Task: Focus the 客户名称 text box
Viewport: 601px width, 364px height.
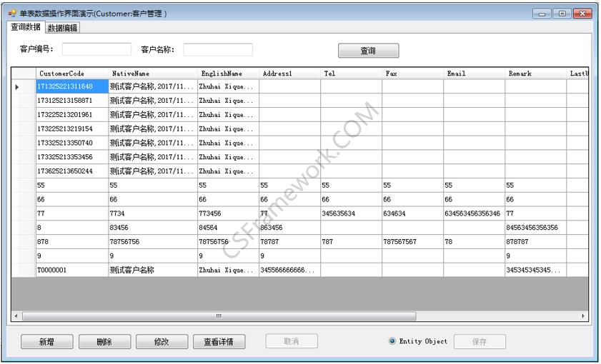Action: 218,50
